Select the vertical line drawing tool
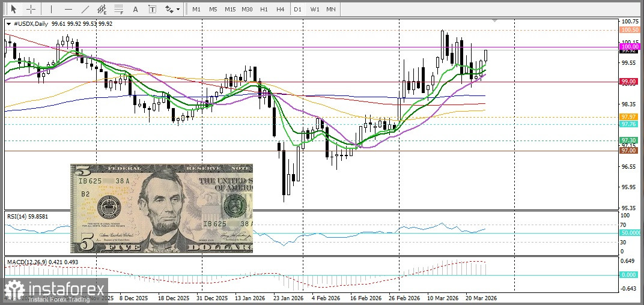 (x=51, y=9)
